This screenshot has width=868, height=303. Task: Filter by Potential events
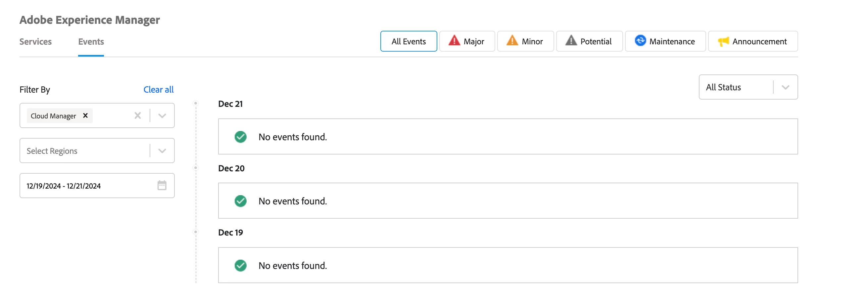point(589,41)
